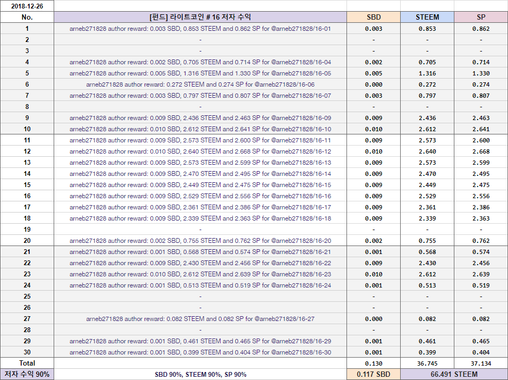The height and width of the screenshot is (380, 508).
Task: Select the SBD value in row 6
Action: click(373, 84)
